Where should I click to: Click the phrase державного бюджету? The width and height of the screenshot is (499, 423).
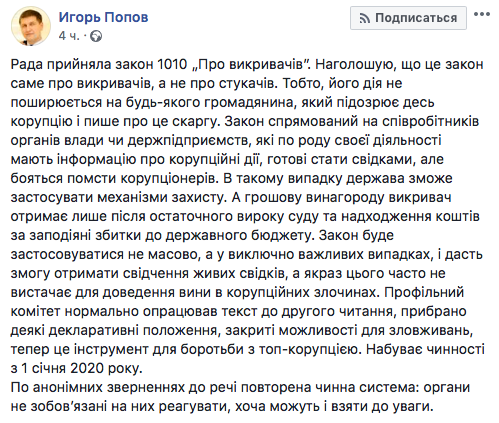239,236
